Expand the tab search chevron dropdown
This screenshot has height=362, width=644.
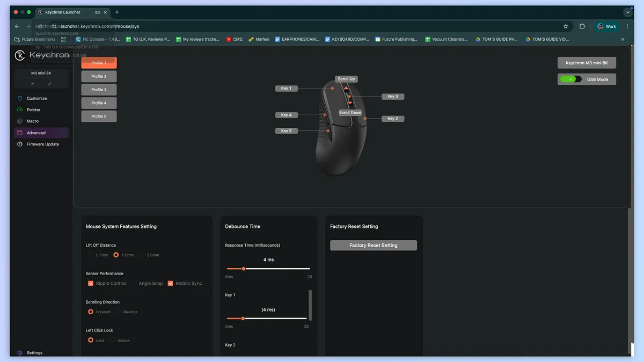628,12
